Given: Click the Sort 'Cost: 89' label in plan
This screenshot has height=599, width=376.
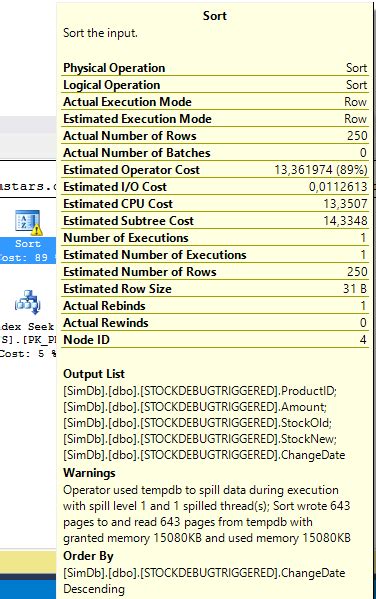Looking at the screenshot, I should (x=24, y=257).
